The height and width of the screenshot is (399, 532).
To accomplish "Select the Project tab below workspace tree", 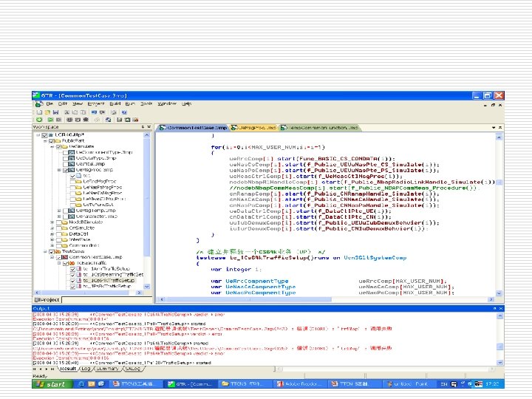I will tap(47, 300).
